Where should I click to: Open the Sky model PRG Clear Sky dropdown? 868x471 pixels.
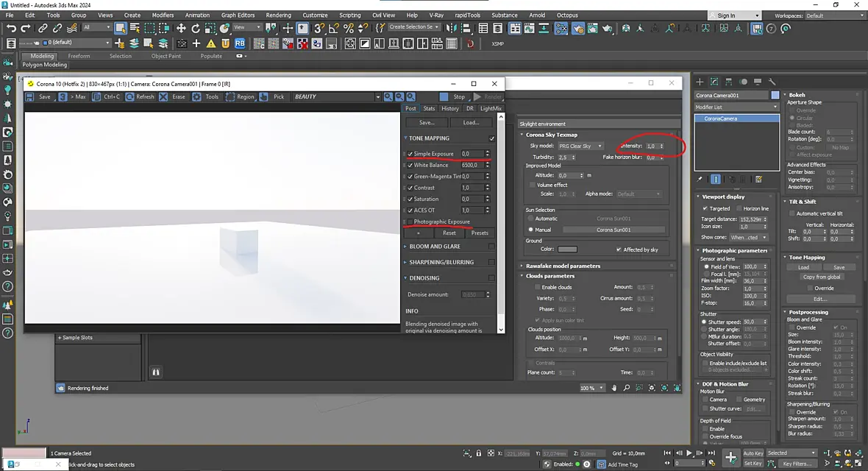[580, 146]
